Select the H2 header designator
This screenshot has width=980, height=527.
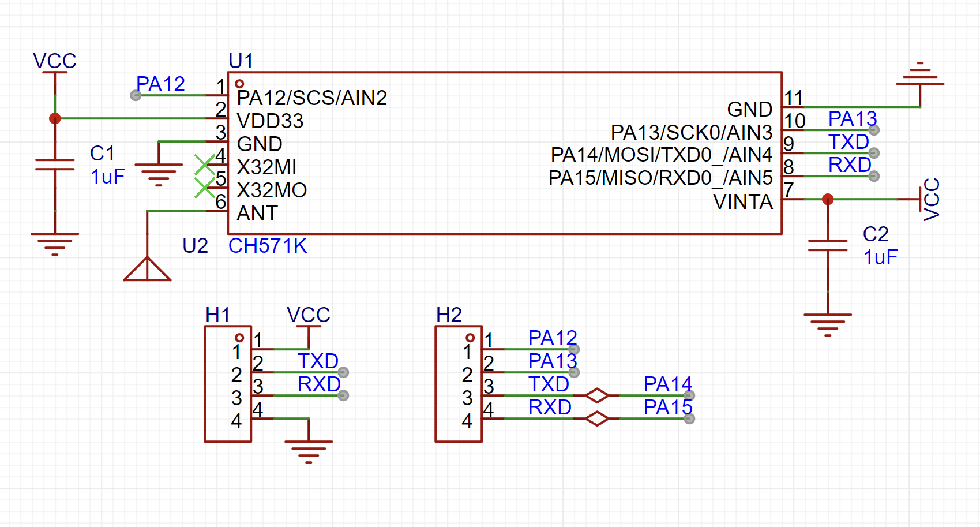[x=449, y=315]
